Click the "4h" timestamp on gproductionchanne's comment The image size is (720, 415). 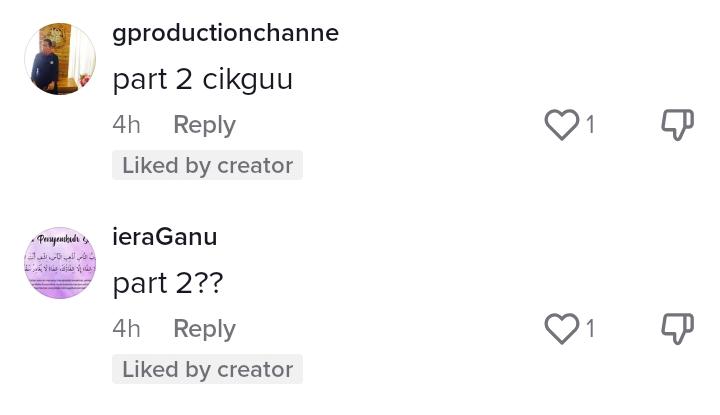[126, 125]
